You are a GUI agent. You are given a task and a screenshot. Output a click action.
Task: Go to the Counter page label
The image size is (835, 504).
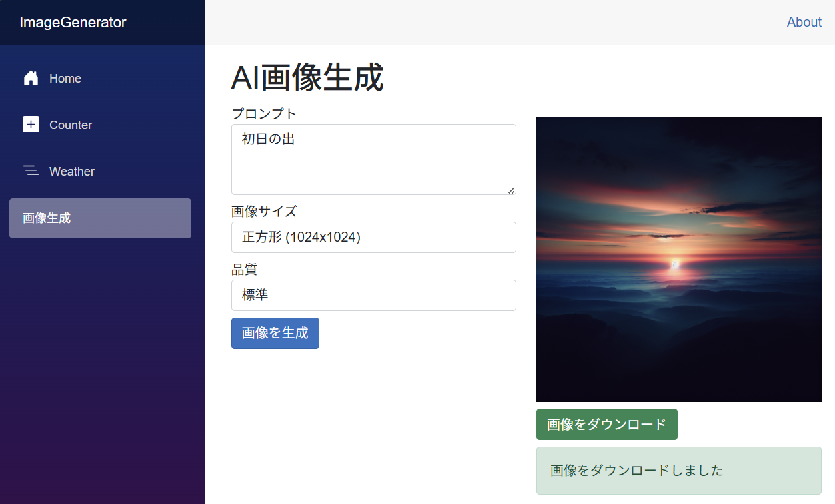[71, 125]
